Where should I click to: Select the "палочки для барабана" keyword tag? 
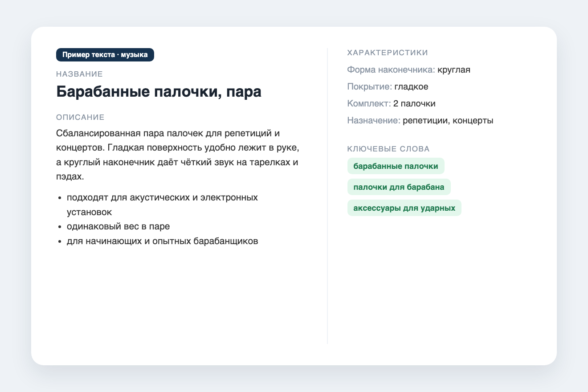tap(399, 187)
